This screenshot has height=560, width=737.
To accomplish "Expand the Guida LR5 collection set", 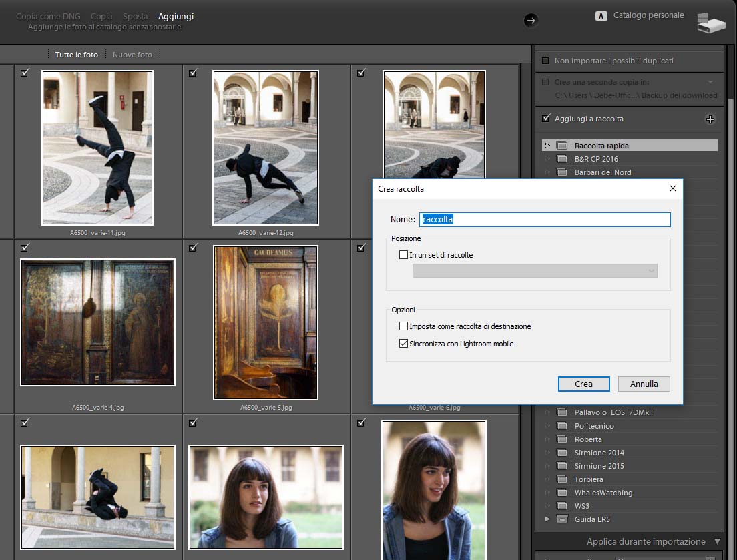I will [x=547, y=519].
